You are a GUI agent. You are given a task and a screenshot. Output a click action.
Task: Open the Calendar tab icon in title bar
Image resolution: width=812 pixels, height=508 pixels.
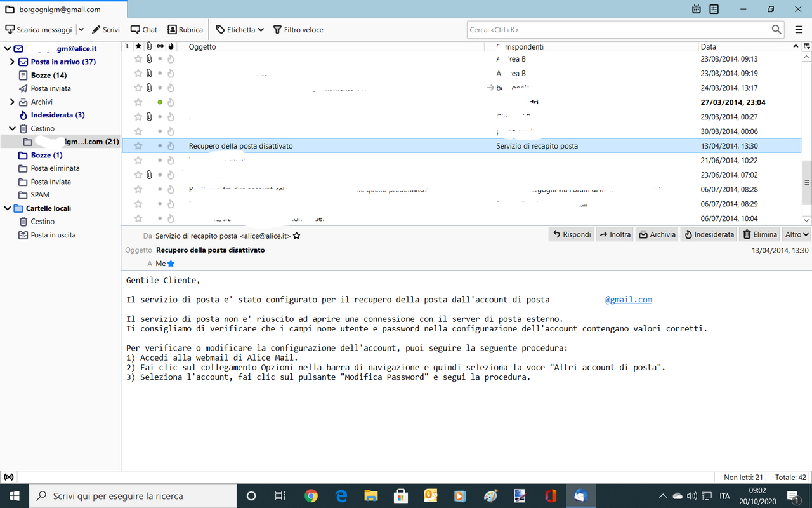point(697,10)
